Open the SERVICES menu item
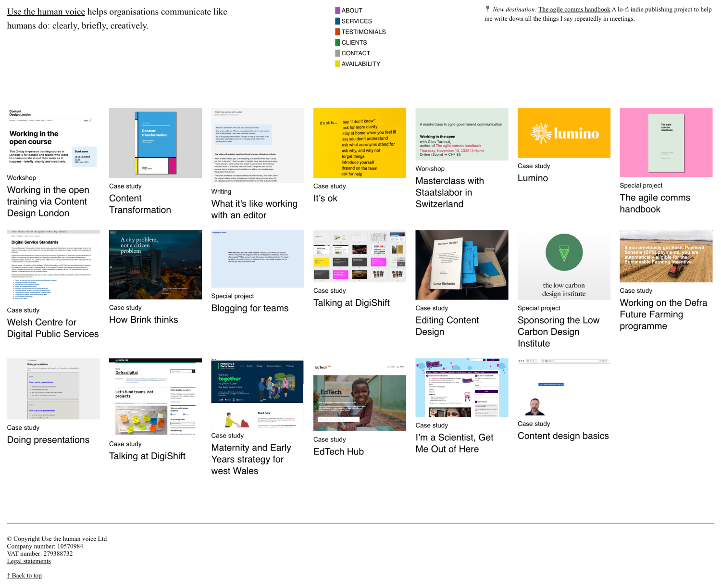The image size is (721, 588). pyautogui.click(x=356, y=21)
